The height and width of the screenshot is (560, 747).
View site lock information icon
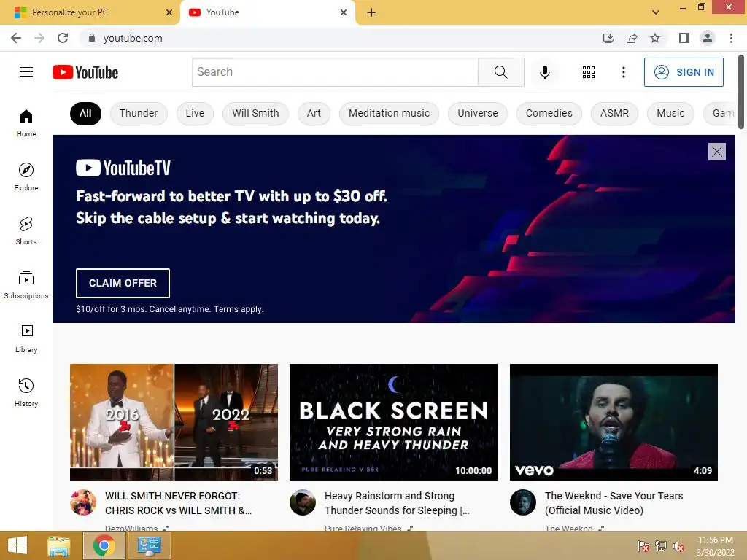click(92, 38)
